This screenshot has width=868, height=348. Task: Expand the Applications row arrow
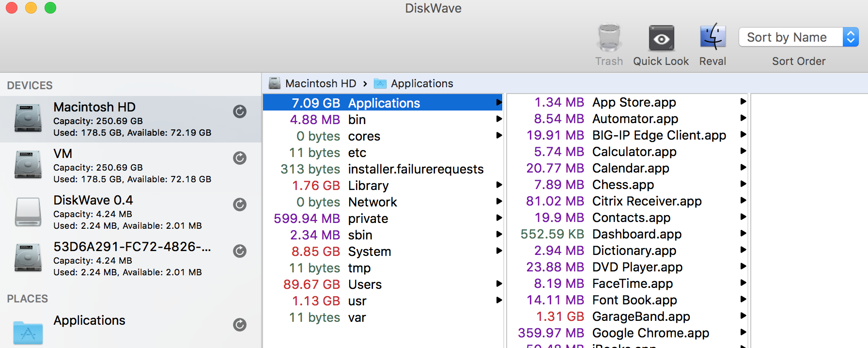click(499, 102)
